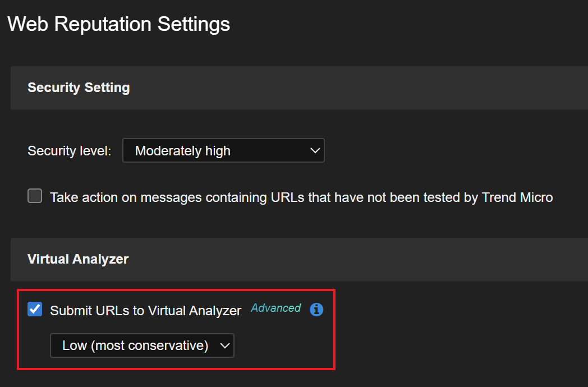Click the Security Setting section header
The width and height of the screenshot is (588, 387).
point(79,87)
